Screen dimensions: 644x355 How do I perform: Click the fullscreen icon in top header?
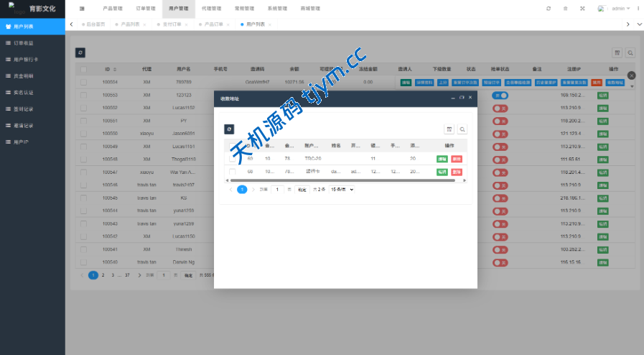point(582,9)
